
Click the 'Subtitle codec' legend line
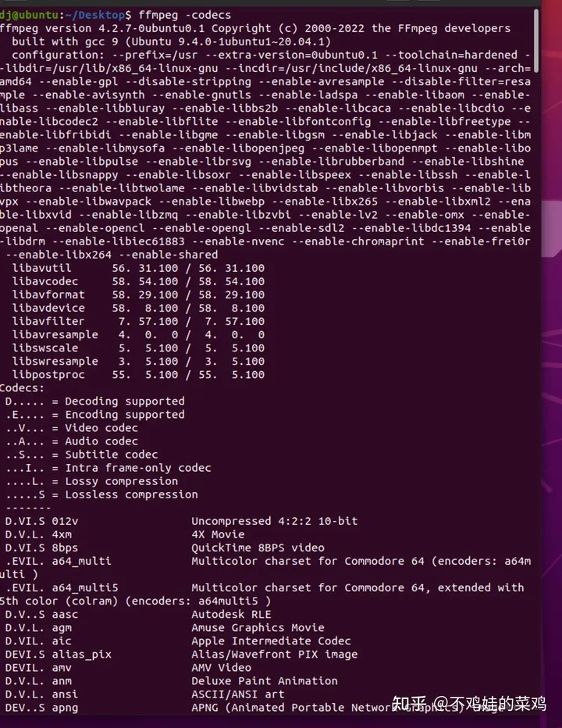click(82, 455)
